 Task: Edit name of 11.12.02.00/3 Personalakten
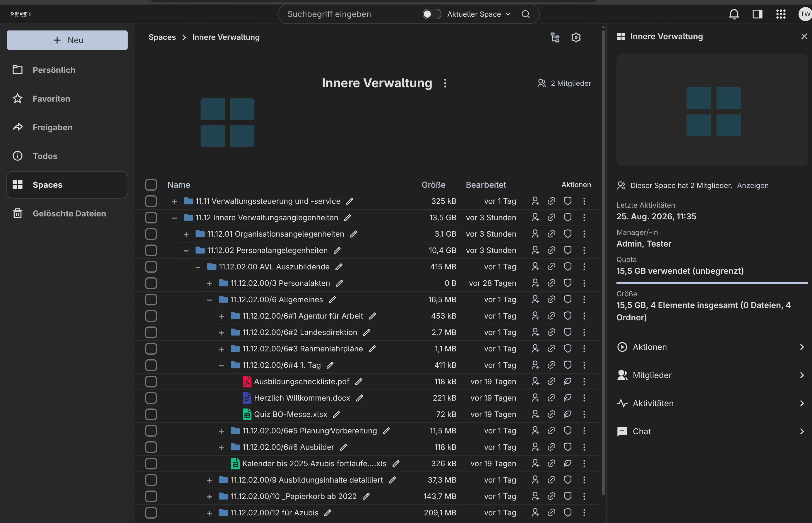click(340, 283)
